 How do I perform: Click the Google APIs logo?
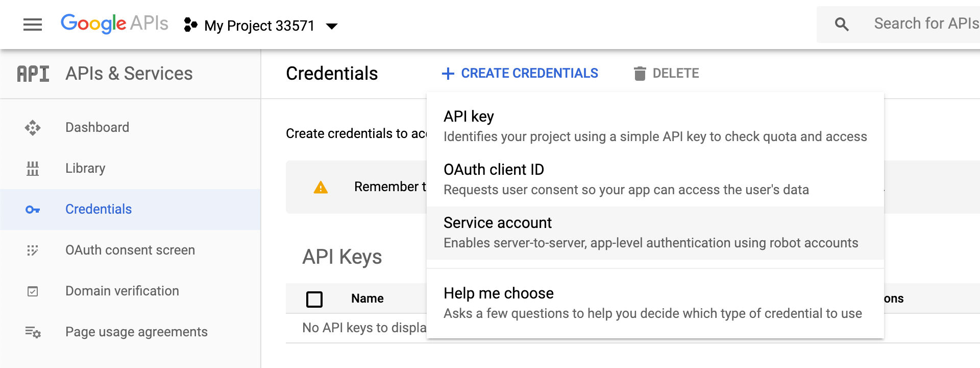[114, 24]
